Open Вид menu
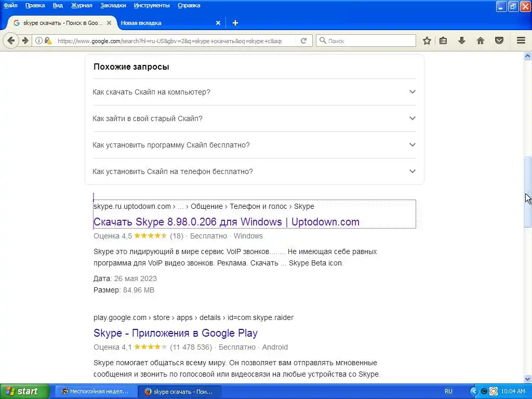This screenshot has height=399, width=532. coord(58,5)
